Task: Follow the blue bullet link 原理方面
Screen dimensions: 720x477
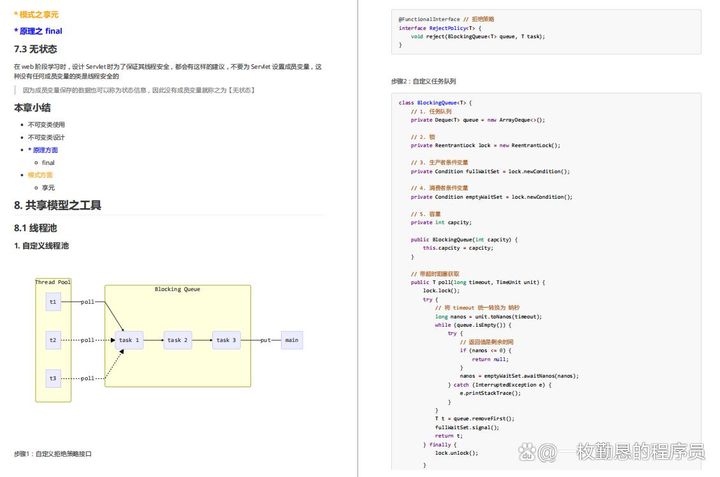Action: coord(45,150)
